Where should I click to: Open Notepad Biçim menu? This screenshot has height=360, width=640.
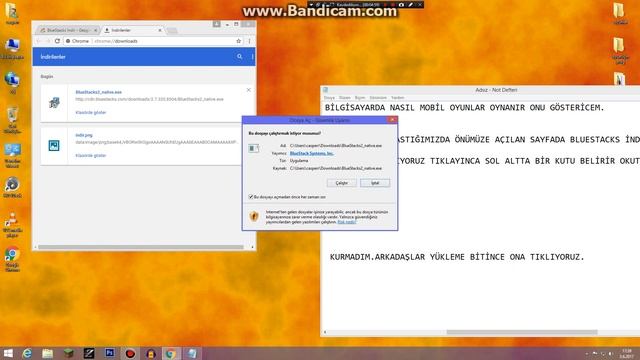click(x=360, y=98)
